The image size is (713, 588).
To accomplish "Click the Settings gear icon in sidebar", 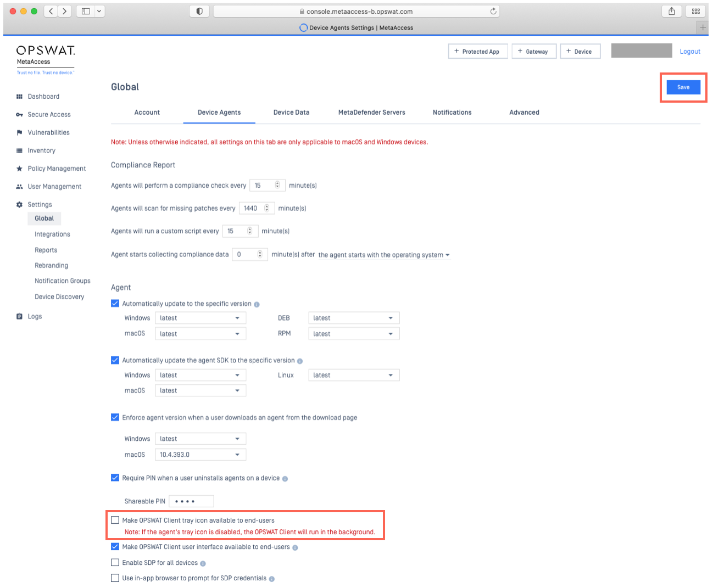I will (x=19, y=205).
